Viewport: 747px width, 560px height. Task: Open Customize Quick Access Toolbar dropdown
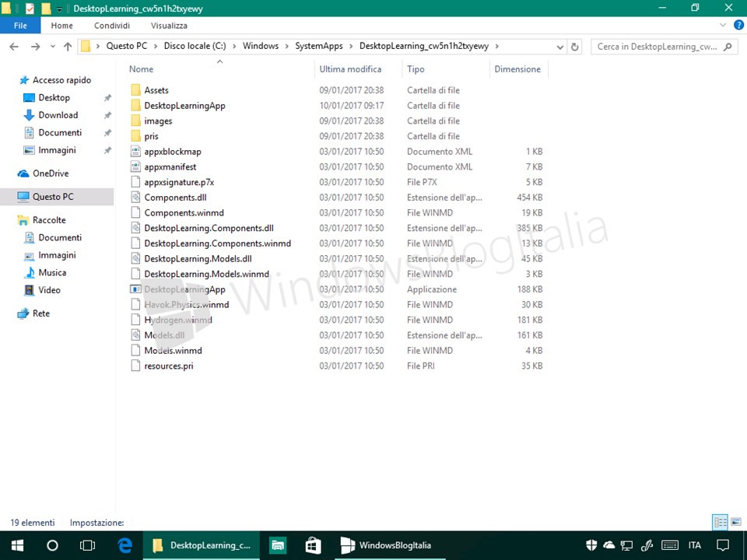(x=60, y=9)
